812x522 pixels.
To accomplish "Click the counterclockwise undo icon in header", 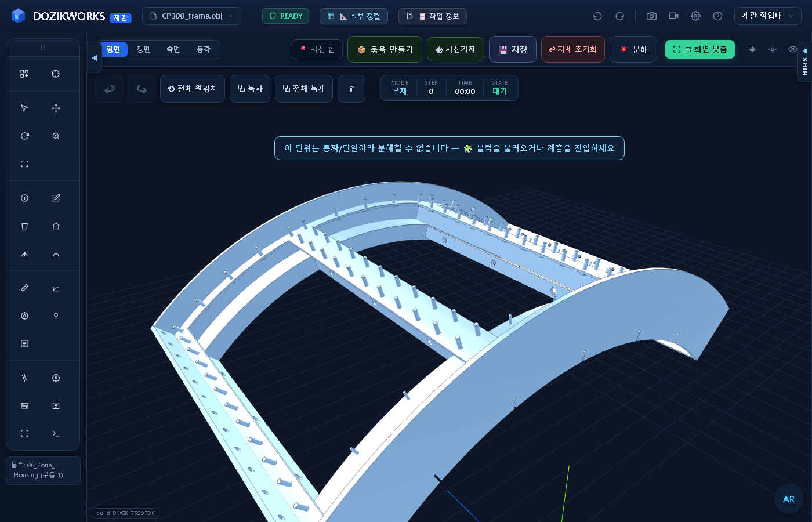I will (x=597, y=16).
